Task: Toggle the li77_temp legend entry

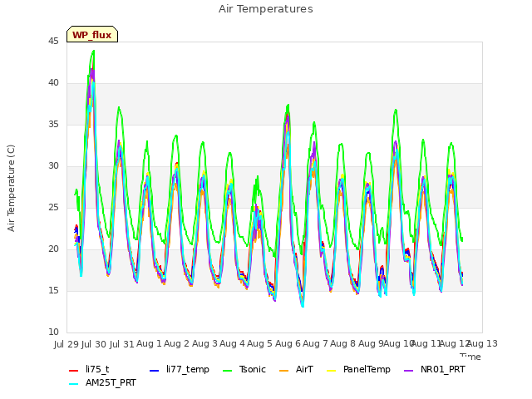Action: click(180, 369)
